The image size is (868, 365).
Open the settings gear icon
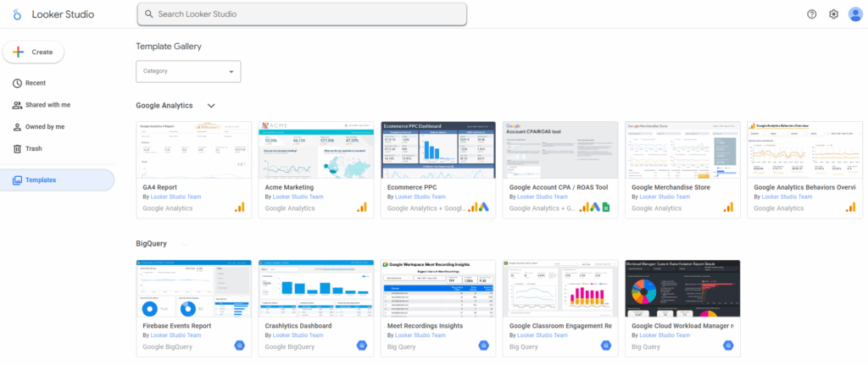833,14
